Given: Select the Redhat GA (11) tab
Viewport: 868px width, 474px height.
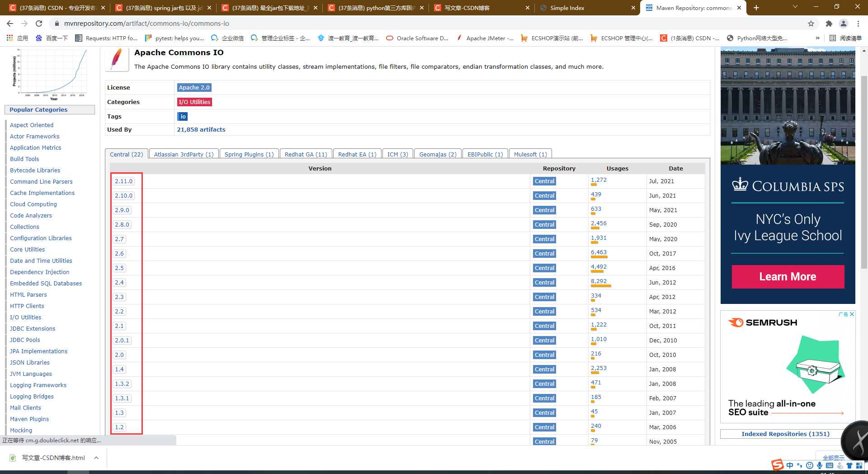Looking at the screenshot, I should click(306, 154).
